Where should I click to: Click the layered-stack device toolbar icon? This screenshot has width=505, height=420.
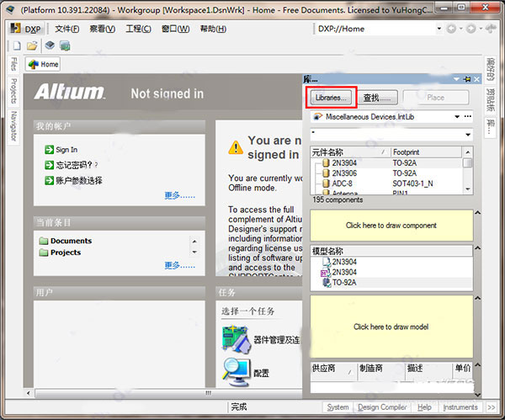pos(50,45)
